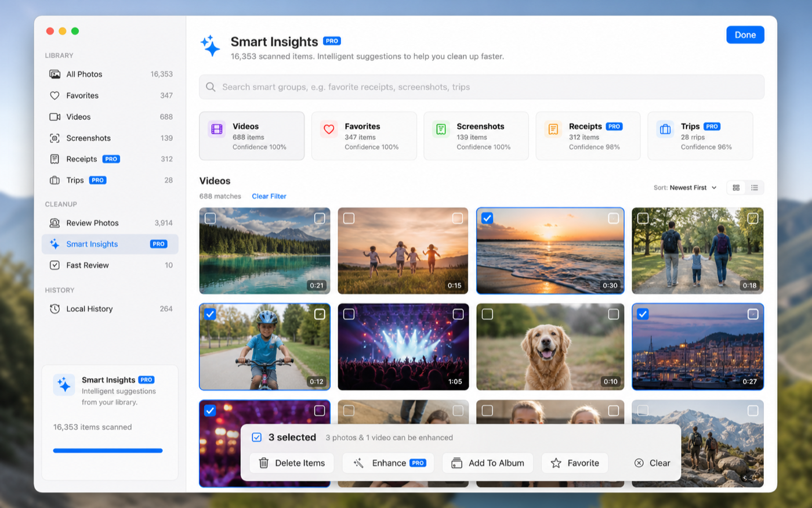The image size is (812, 508).
Task: Click the star icon for Favorite
Action: (556, 463)
